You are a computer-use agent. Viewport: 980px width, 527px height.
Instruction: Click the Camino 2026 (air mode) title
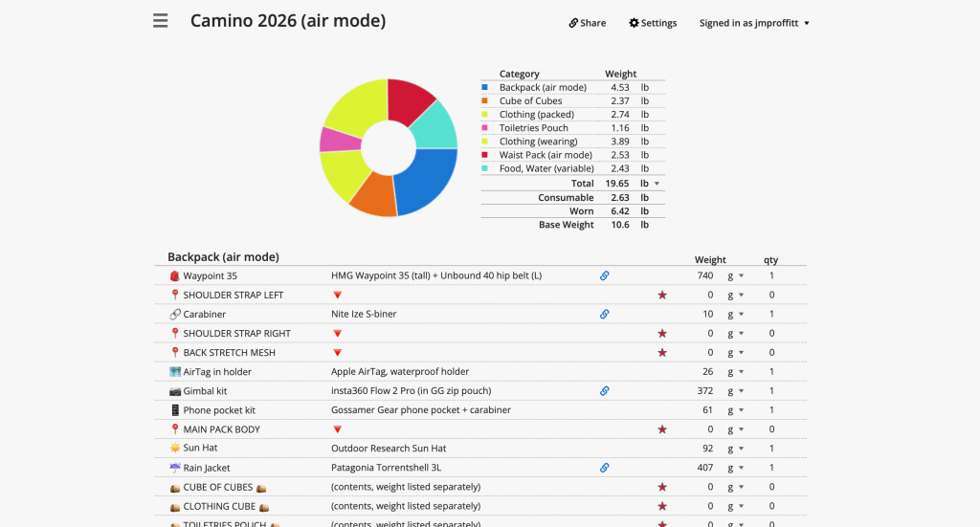tap(288, 21)
